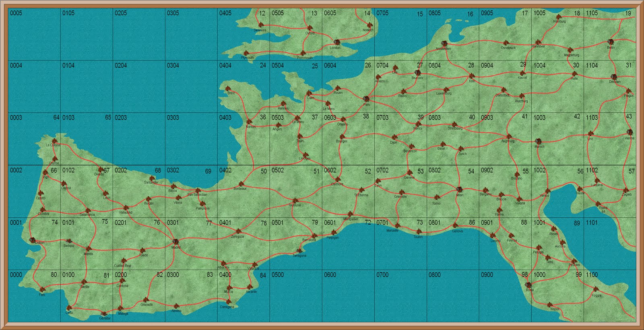Select the grid label "0800"
Screen dimensions: 644x330
pos(435,275)
